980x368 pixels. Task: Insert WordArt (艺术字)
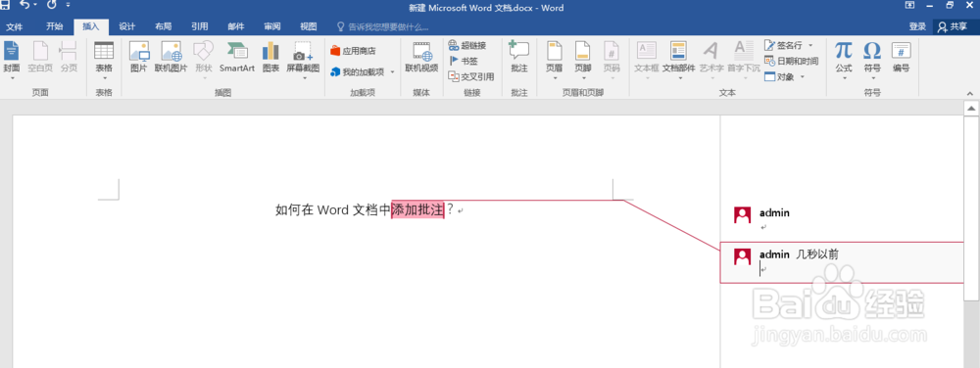pos(711,61)
